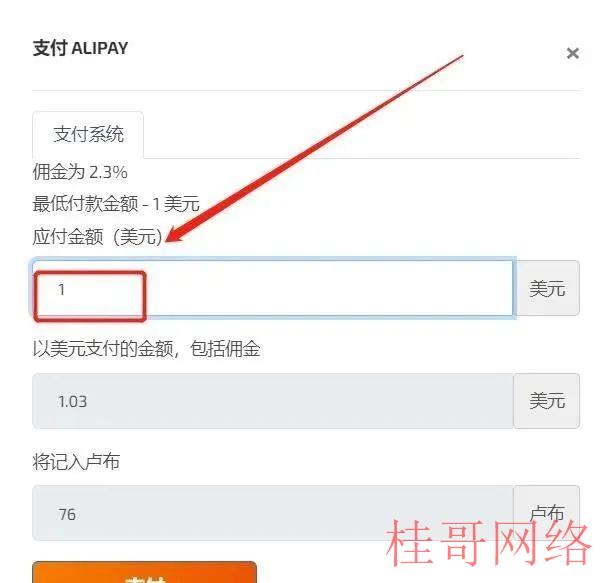611x583 pixels.
Task: Click the 美元 unit beside 1.03
Action: [547, 401]
